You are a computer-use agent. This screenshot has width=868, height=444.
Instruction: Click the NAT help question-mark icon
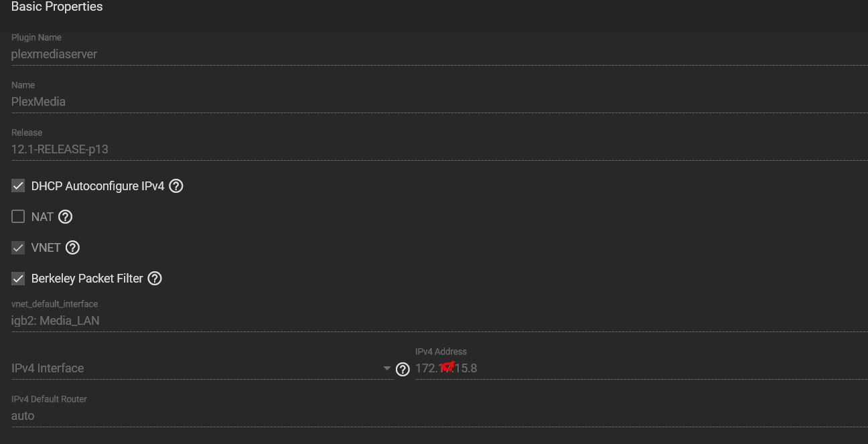point(65,217)
